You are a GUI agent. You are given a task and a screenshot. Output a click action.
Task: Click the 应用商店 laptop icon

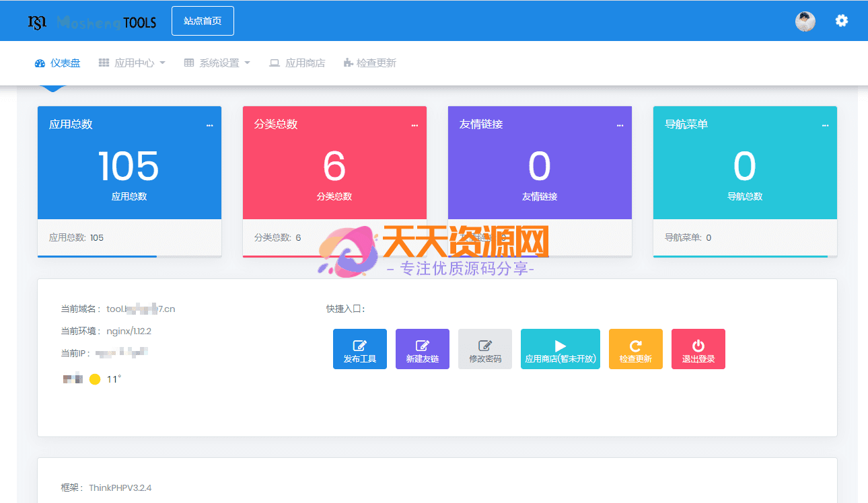tap(275, 63)
